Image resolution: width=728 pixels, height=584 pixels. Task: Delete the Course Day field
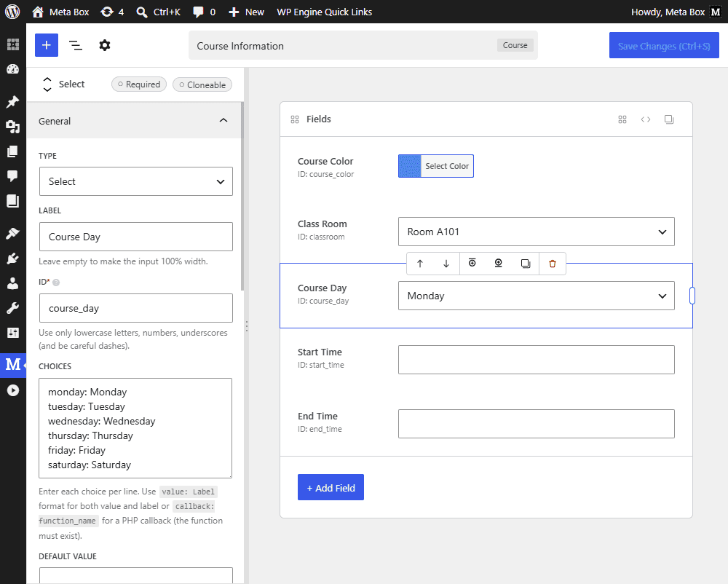[553, 264]
